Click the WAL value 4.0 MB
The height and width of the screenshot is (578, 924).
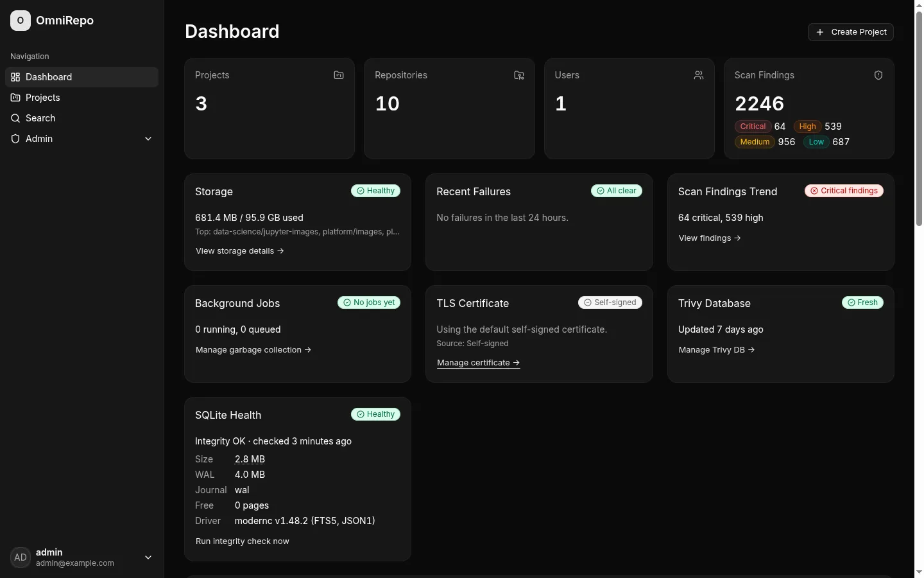[x=250, y=475]
